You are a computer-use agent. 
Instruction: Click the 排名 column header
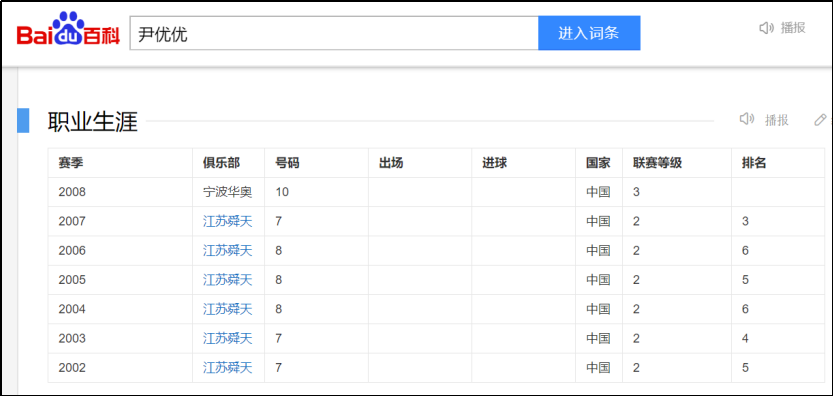[754, 163]
